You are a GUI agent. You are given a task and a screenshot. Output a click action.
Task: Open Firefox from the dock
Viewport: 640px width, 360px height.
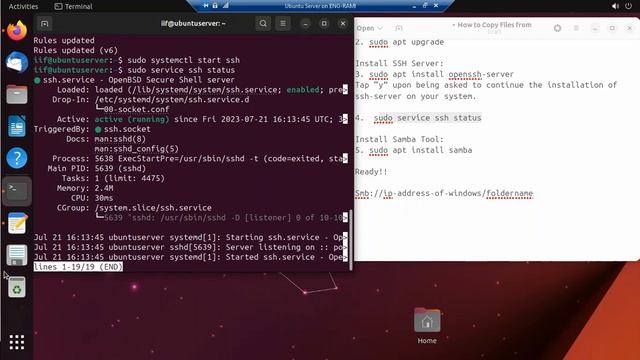[17, 31]
